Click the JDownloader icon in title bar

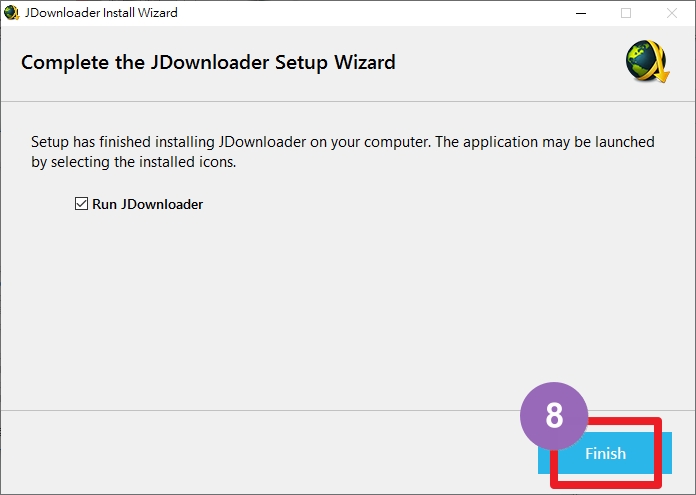tap(11, 12)
